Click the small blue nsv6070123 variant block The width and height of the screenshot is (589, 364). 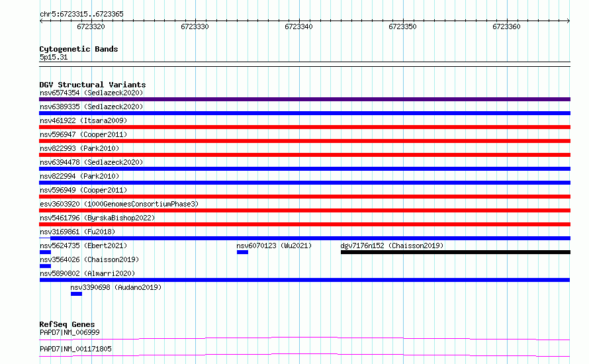pyautogui.click(x=242, y=252)
